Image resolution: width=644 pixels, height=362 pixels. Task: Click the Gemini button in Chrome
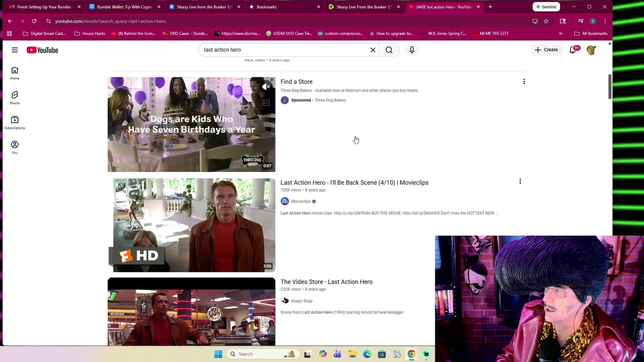pos(546,7)
